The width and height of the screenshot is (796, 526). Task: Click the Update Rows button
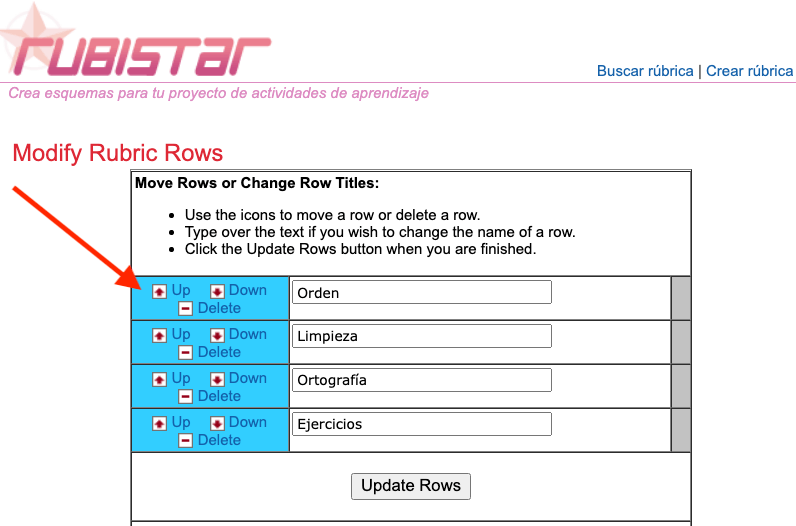coord(410,486)
